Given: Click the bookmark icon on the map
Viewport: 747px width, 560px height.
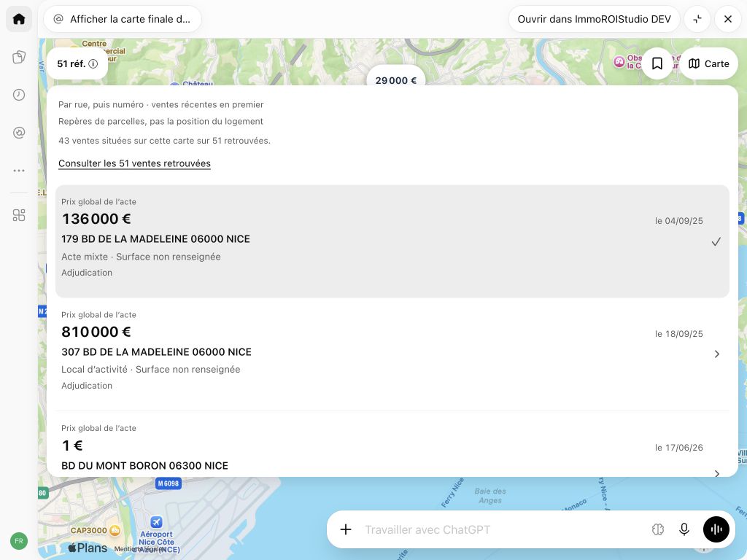Looking at the screenshot, I should pyautogui.click(x=657, y=64).
